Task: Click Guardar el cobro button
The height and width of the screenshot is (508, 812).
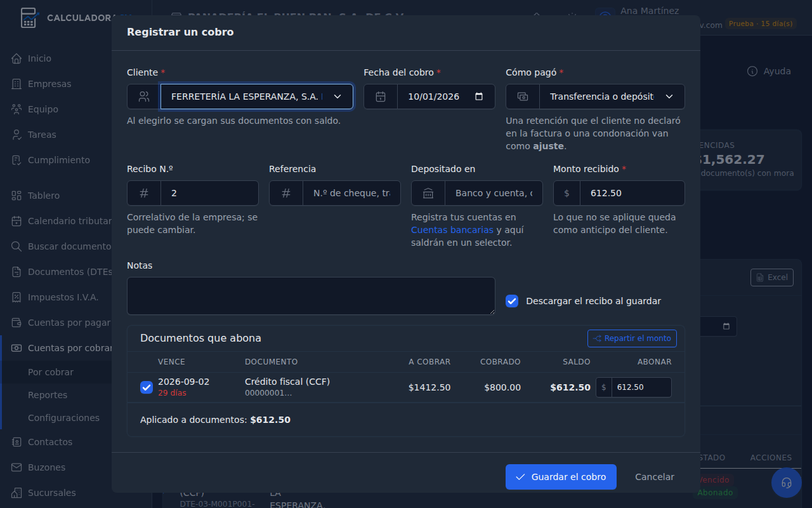Action: coord(561,477)
